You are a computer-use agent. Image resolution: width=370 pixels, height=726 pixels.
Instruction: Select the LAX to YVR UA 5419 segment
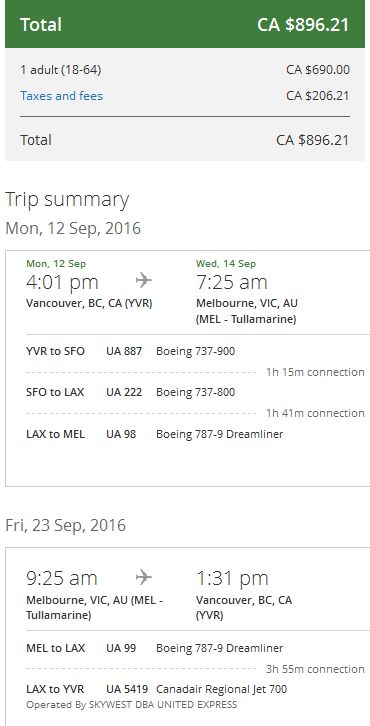pyautogui.click(x=157, y=689)
